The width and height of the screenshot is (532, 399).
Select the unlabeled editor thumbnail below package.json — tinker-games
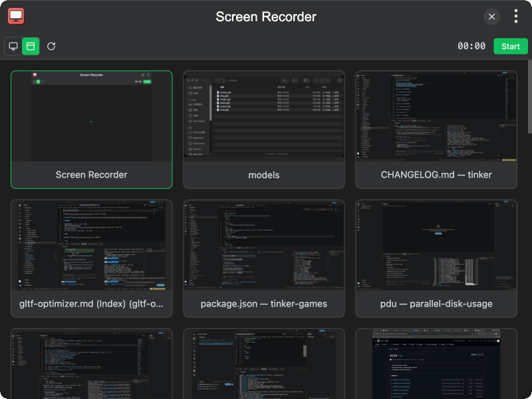tap(264, 364)
